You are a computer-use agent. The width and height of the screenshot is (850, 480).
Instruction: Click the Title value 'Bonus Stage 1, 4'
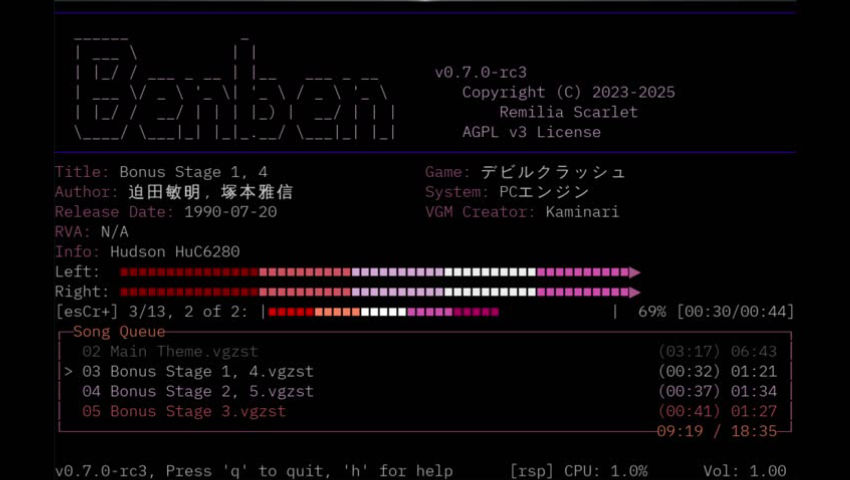[x=193, y=172]
